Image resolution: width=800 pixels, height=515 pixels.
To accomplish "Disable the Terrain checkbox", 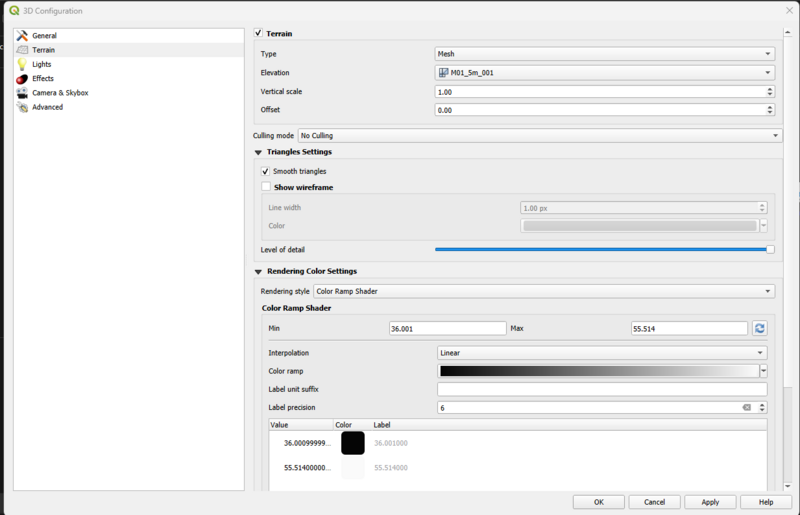I will pyautogui.click(x=259, y=34).
